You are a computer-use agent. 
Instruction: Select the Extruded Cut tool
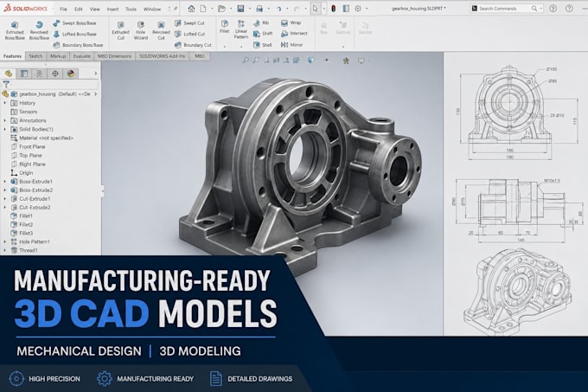(x=120, y=30)
